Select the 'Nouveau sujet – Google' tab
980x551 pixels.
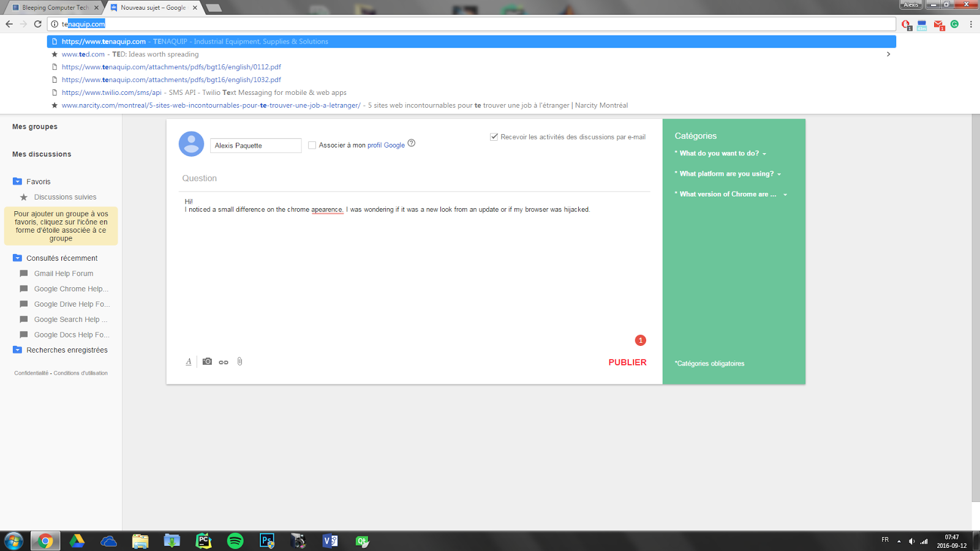153,7
